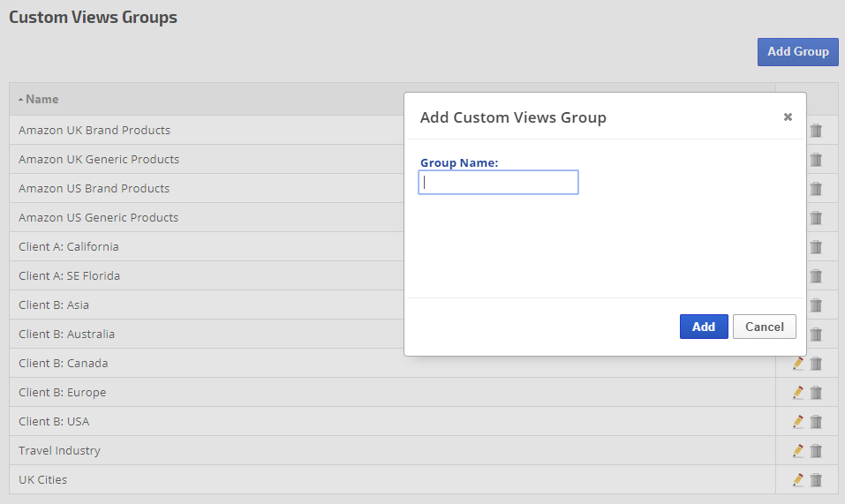
Task: Click the edit pencil for UK Cities
Action: coord(798,479)
